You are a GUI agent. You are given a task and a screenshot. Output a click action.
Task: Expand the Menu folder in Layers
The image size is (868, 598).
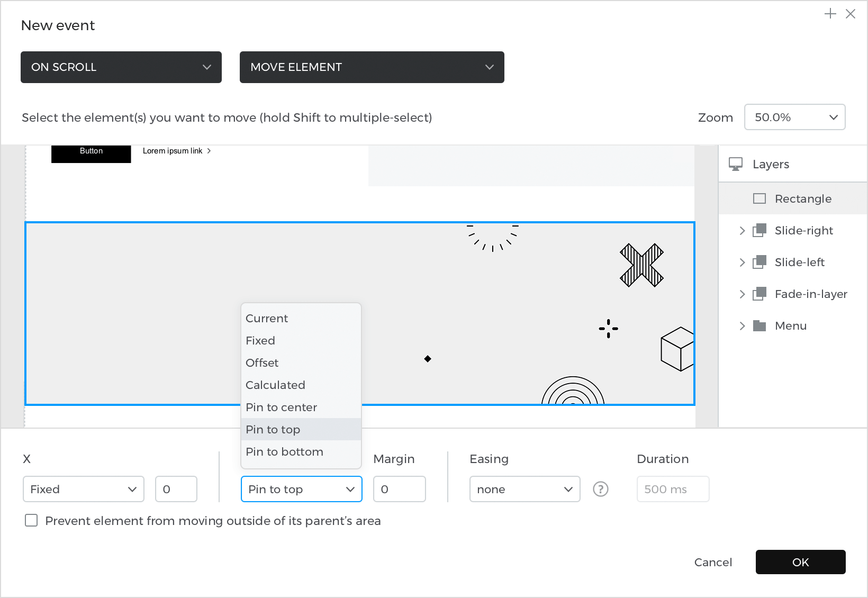pyautogui.click(x=742, y=325)
